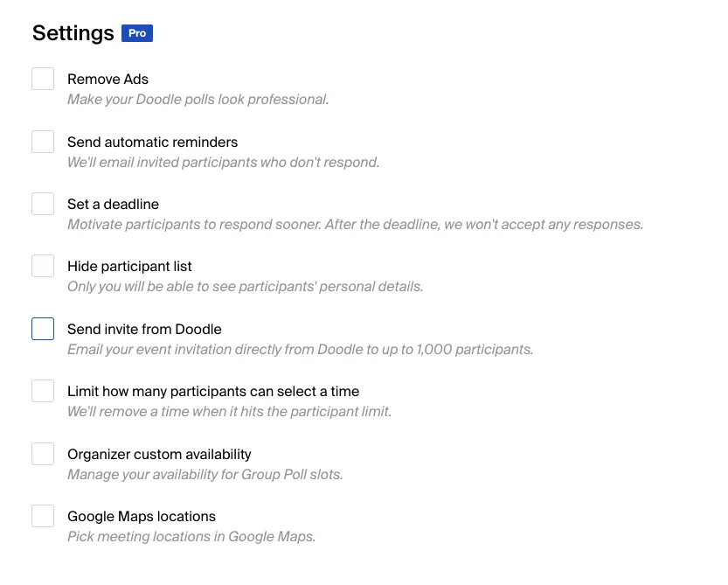Screen dimensions: 728x585
Task: Click the Send invite from Doodle label
Action: point(144,329)
